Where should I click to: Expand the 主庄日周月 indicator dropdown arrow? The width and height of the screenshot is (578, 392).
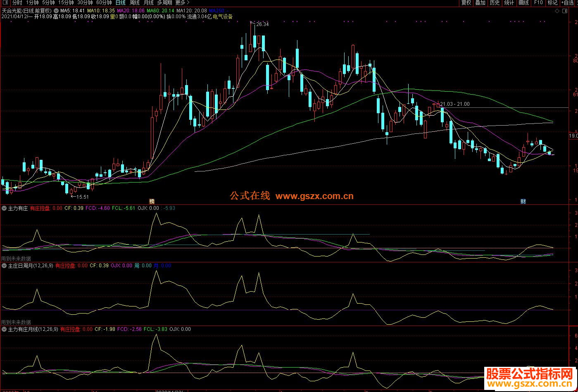[x=4, y=266]
